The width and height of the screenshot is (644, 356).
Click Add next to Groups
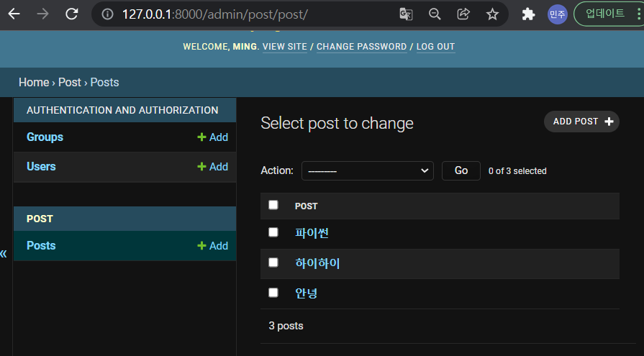tap(213, 137)
